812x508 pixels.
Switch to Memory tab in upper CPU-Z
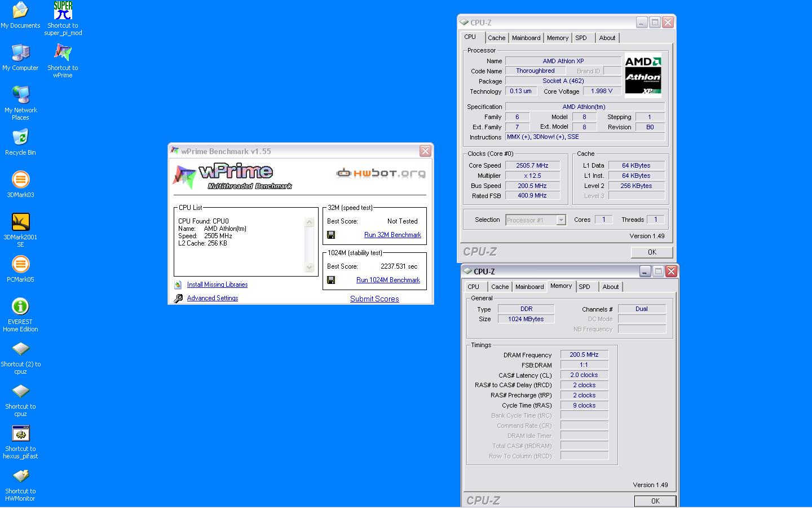point(558,38)
